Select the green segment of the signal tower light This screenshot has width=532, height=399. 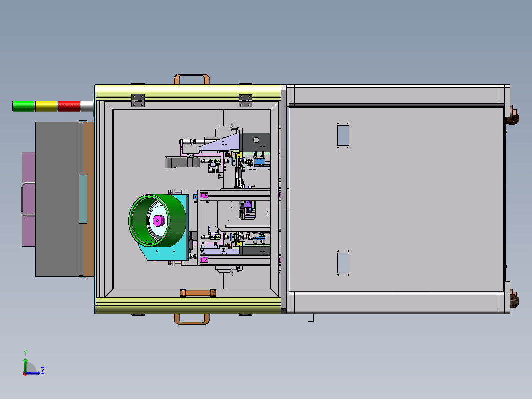pos(24,106)
